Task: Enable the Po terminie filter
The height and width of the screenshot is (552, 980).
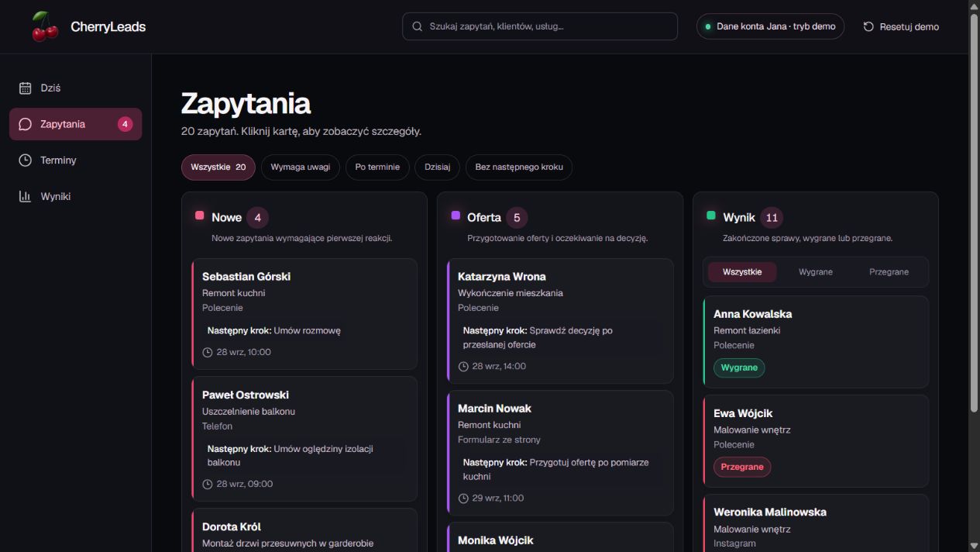Action: 377,167
